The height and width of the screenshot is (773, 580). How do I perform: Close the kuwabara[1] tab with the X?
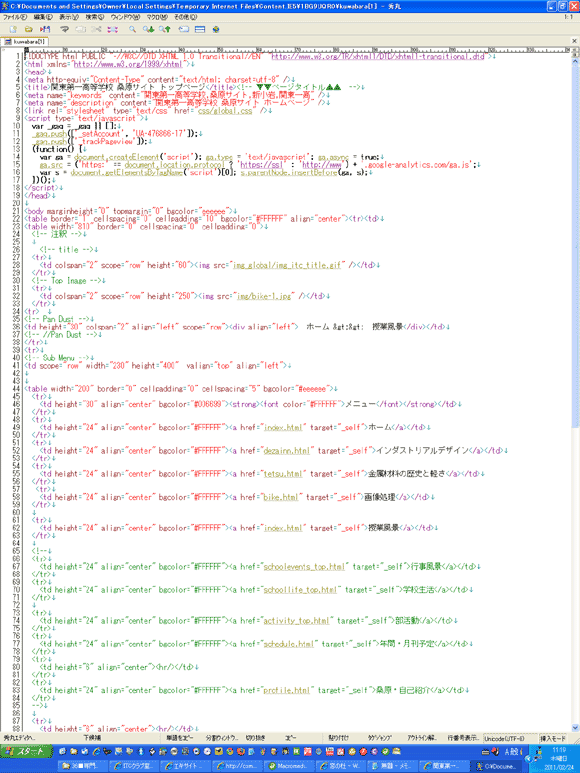574,41
